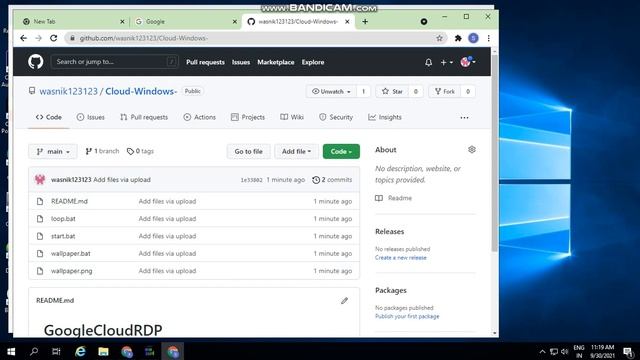The height and width of the screenshot is (360, 640).
Task: Switch to the New Tab tab
Action: click(x=73, y=22)
